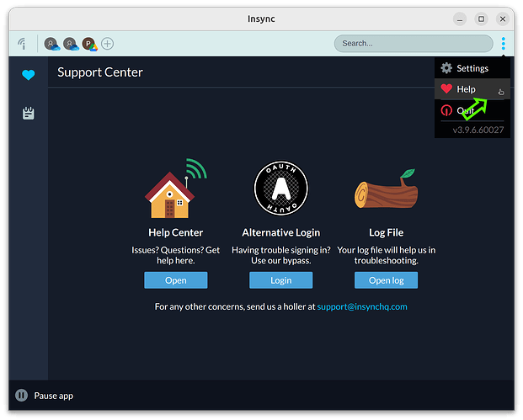Click the Pause app label
Screen dimensions: 523x420
[54, 396]
